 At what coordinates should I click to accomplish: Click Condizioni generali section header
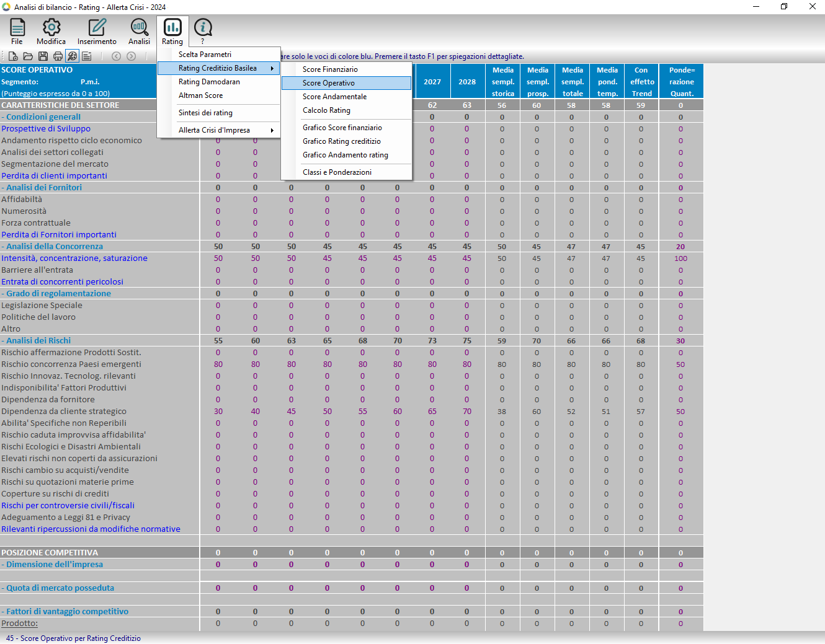(x=41, y=117)
